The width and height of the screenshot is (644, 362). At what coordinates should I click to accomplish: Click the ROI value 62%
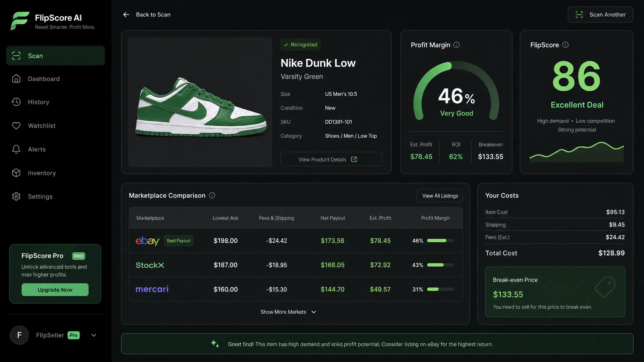click(456, 157)
